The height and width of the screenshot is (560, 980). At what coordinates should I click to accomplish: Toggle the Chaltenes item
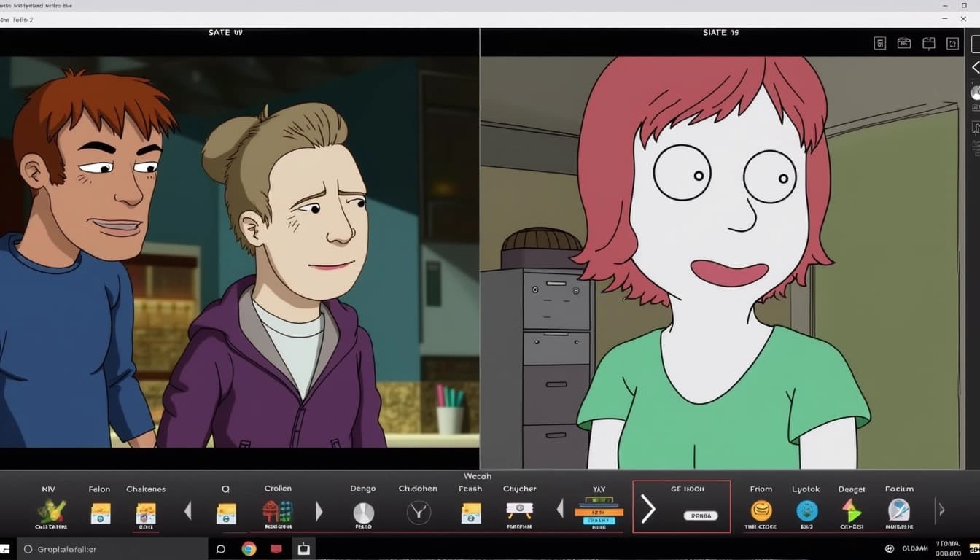tap(146, 513)
